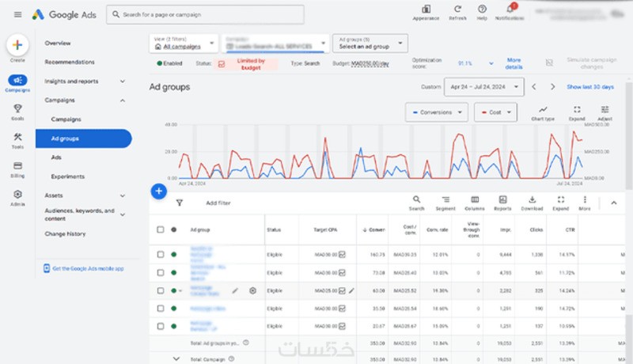Collapse the chart with the up chevron
The width and height of the screenshot is (633, 364).
(614, 203)
